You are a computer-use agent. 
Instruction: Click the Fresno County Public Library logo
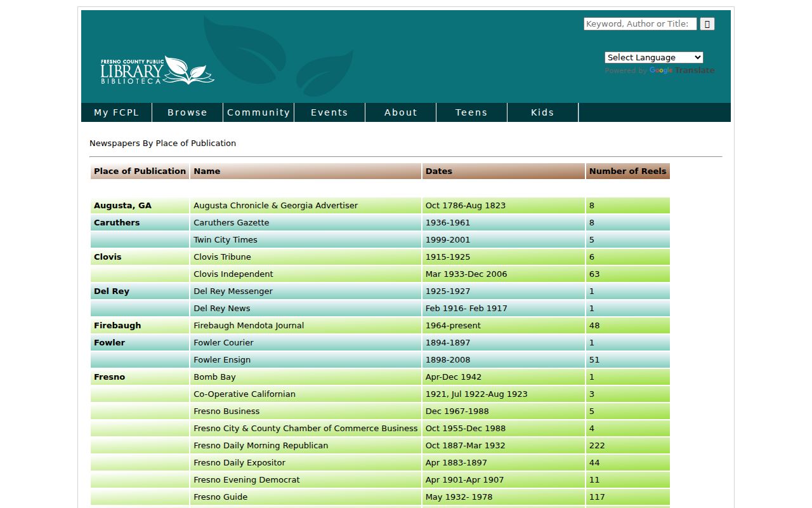click(157, 70)
